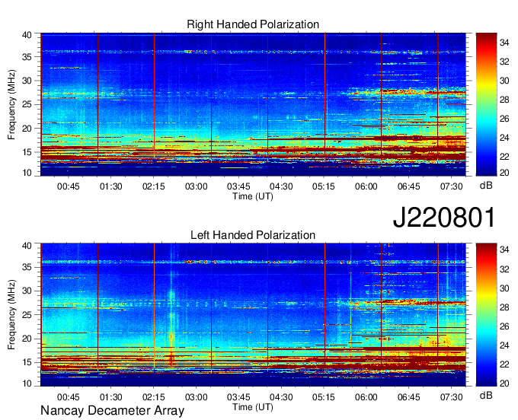Click the 34 dB label on top color bar
This screenshot has height=420, width=518.
pyautogui.click(x=504, y=43)
